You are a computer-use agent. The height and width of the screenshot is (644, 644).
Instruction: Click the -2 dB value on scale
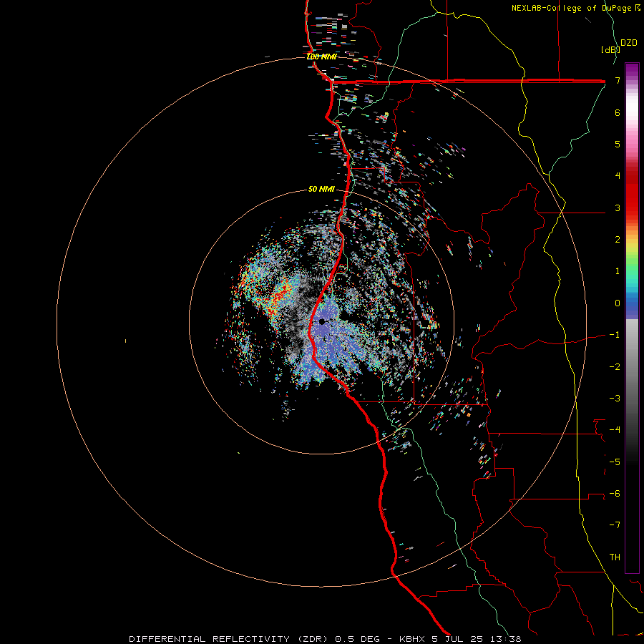[x=615, y=367]
